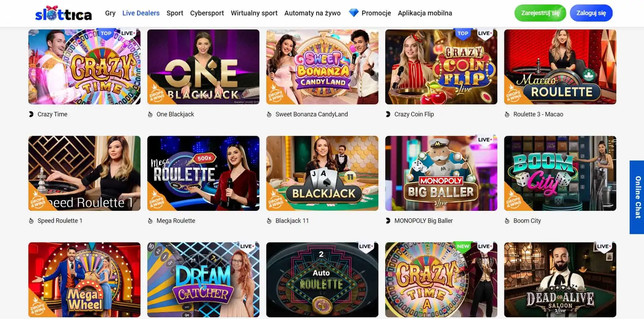The width and height of the screenshot is (644, 319).
Task: Click provider icon beside MONOPOLY Big Baller
Action: [388, 221]
